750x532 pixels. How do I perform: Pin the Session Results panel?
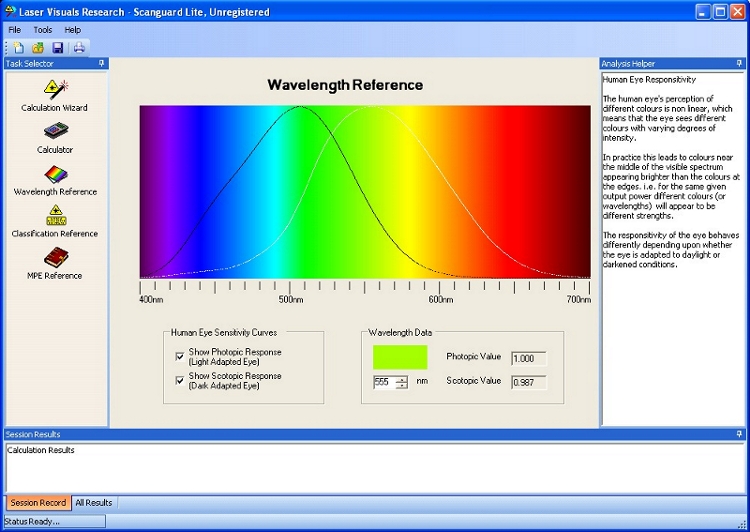(739, 434)
